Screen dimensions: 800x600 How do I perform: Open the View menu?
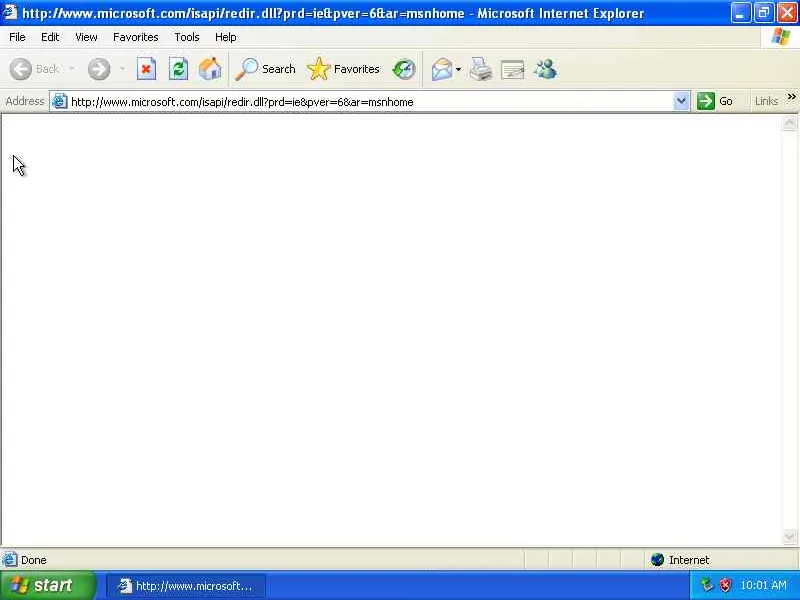click(86, 37)
